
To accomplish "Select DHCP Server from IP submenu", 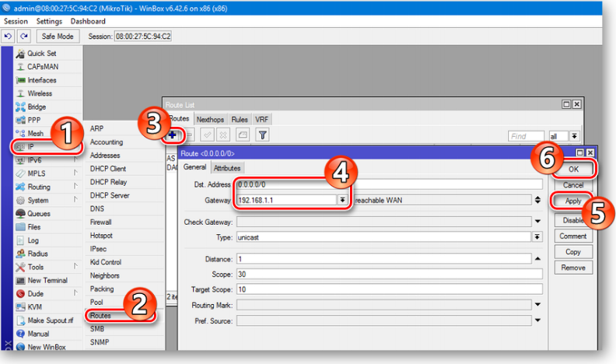I will coord(125,195).
